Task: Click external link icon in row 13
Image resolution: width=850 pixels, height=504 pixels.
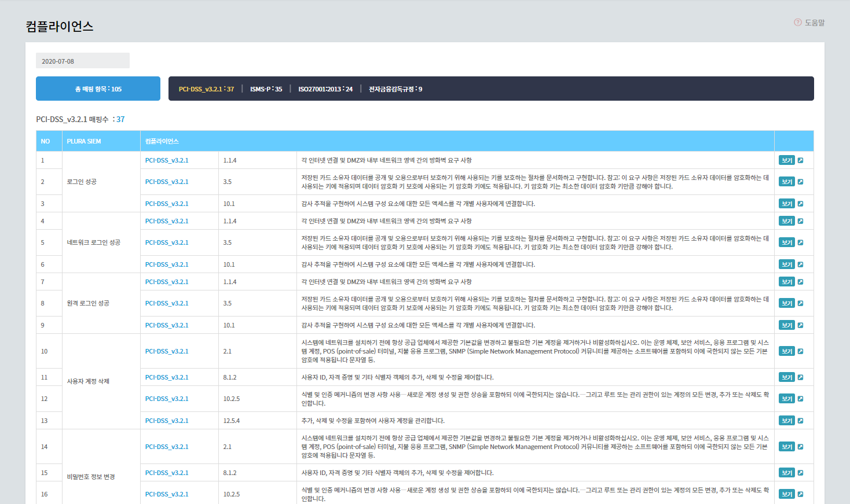Action: pos(800,421)
